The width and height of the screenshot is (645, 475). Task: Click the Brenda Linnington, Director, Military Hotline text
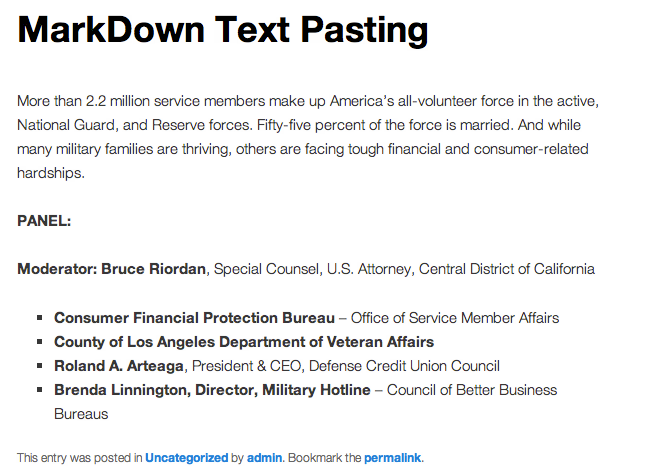click(212, 390)
